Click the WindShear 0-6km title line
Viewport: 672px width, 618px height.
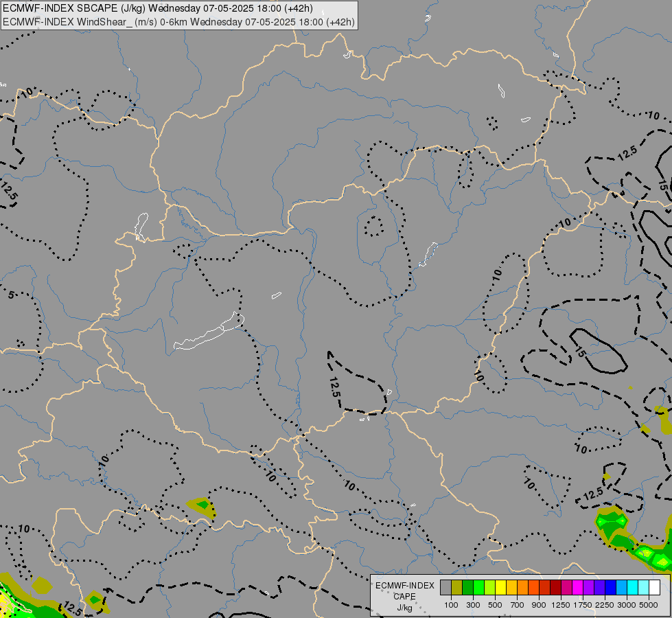coord(178,22)
